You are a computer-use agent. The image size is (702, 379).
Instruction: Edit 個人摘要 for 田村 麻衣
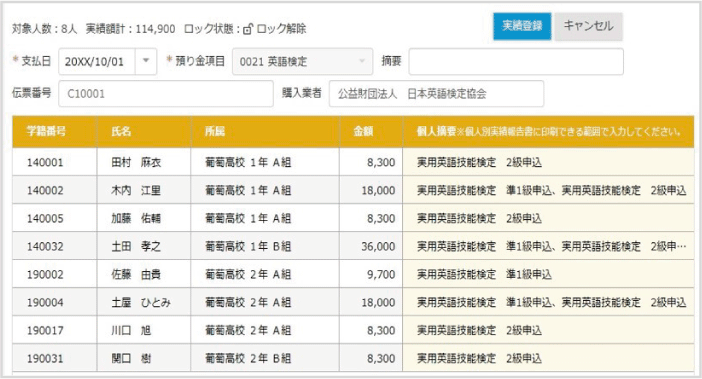pos(548,162)
